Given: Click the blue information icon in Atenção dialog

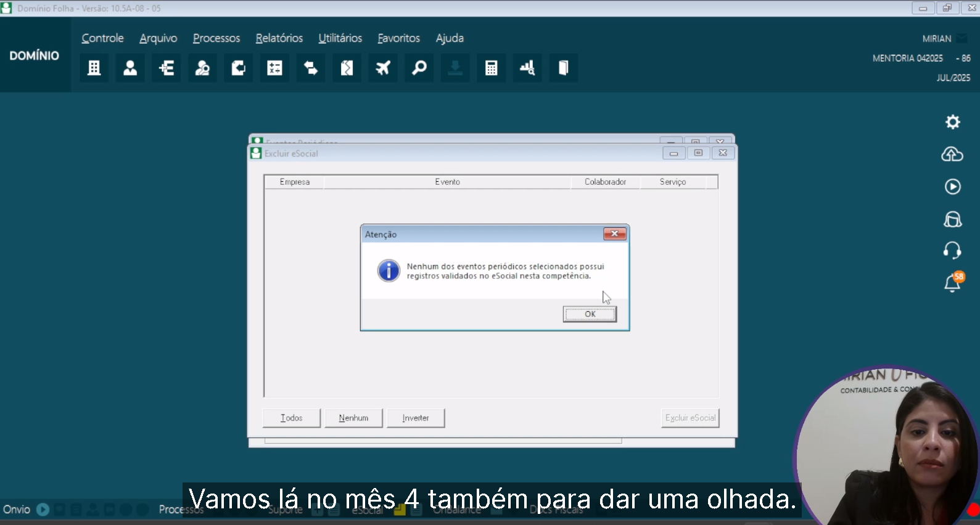Looking at the screenshot, I should pos(389,271).
